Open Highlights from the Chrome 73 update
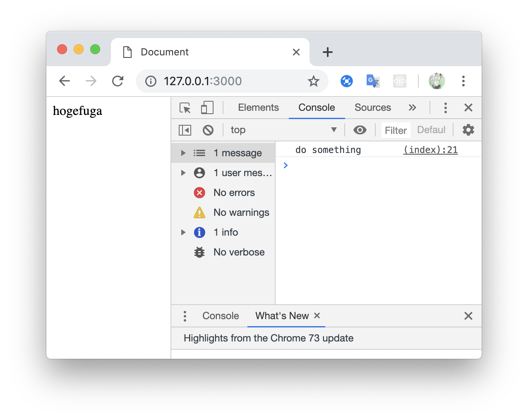This screenshot has width=528, height=420. (x=269, y=338)
